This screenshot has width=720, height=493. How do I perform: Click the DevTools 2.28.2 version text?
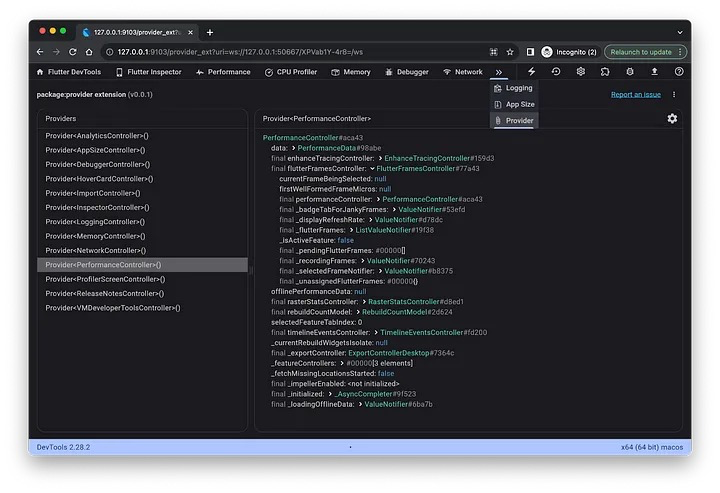[63, 447]
